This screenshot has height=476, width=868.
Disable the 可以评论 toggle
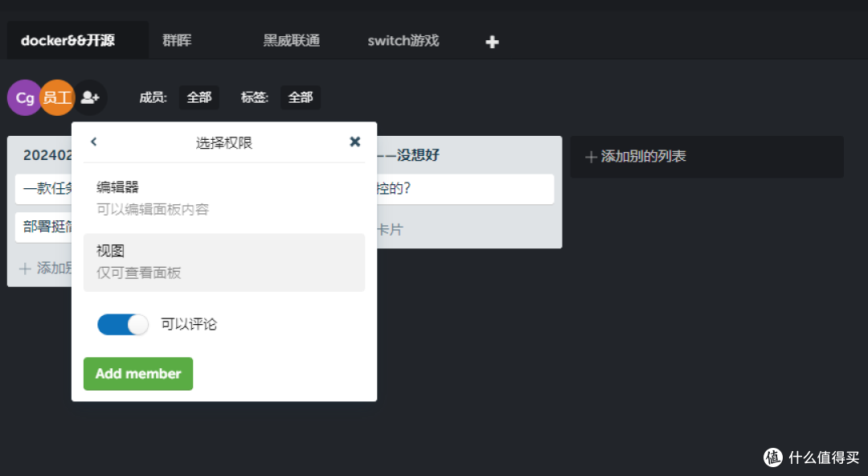point(122,323)
